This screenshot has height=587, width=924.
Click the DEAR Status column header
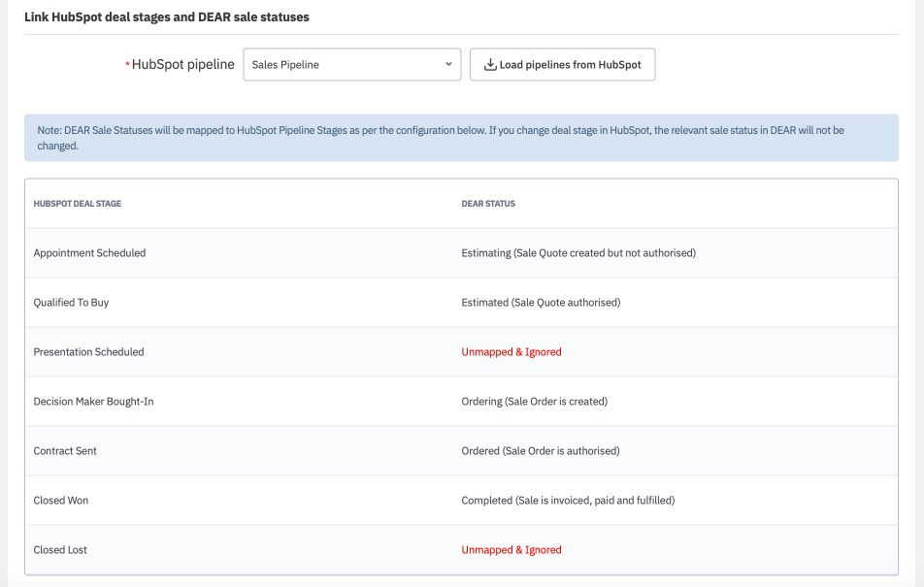click(488, 204)
